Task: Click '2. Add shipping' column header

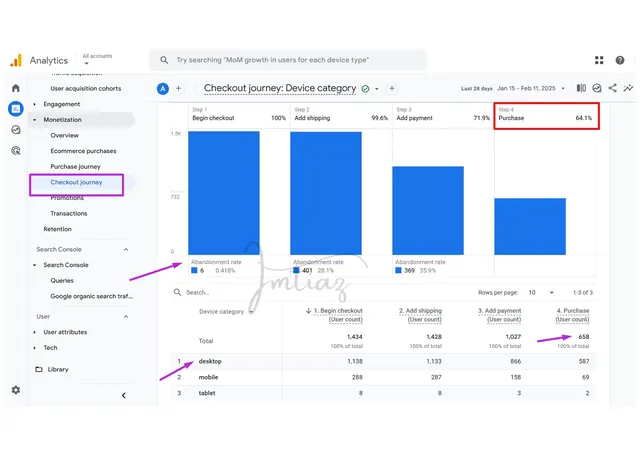Action: tap(420, 315)
